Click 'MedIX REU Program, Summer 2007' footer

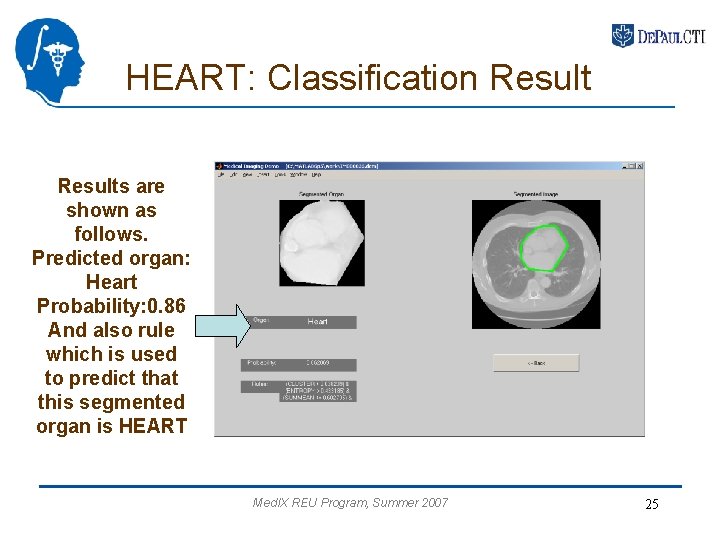[350, 502]
